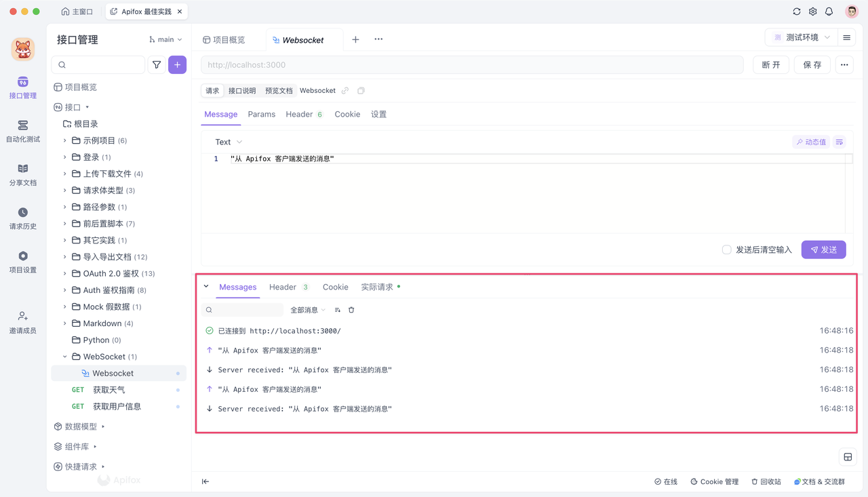Switch to the 实际请求 tab
Screen dimensions: 868x497
[x=380, y=287]
